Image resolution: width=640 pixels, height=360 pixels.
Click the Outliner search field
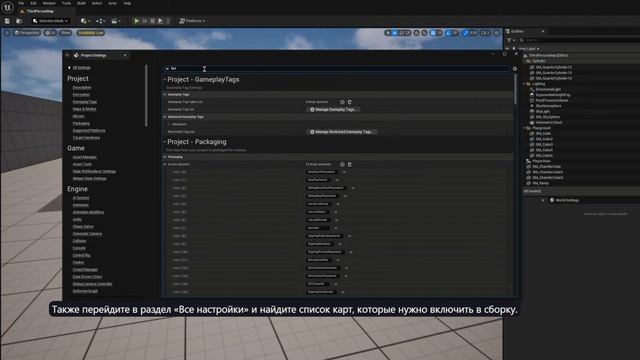coord(580,40)
